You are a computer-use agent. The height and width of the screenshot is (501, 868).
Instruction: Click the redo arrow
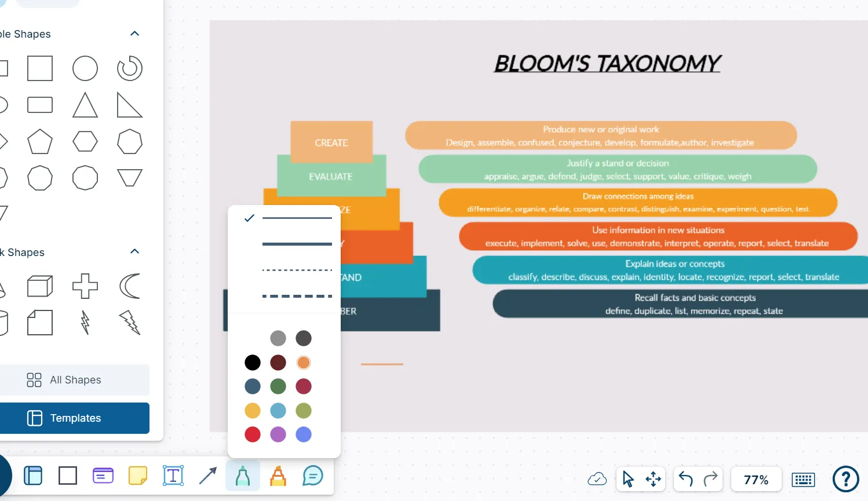click(x=710, y=479)
